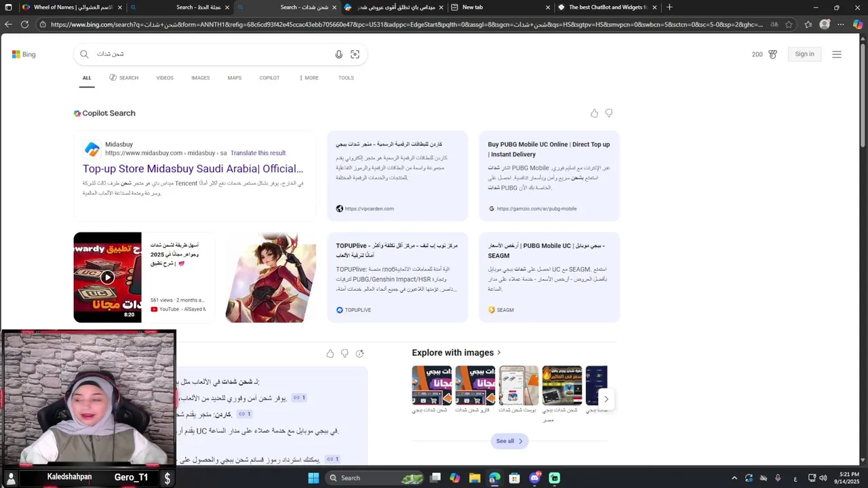Add page to favorites star icon
Image resolution: width=868 pixels, height=488 pixels.
[x=789, y=24]
